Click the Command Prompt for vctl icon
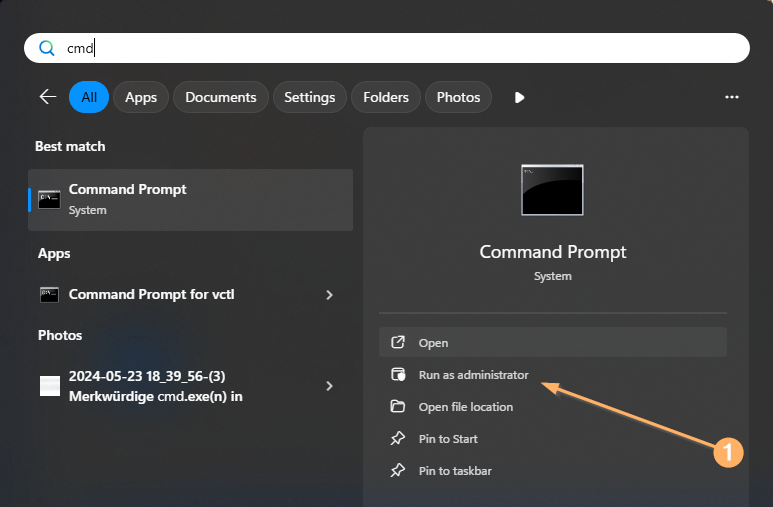 (49, 295)
